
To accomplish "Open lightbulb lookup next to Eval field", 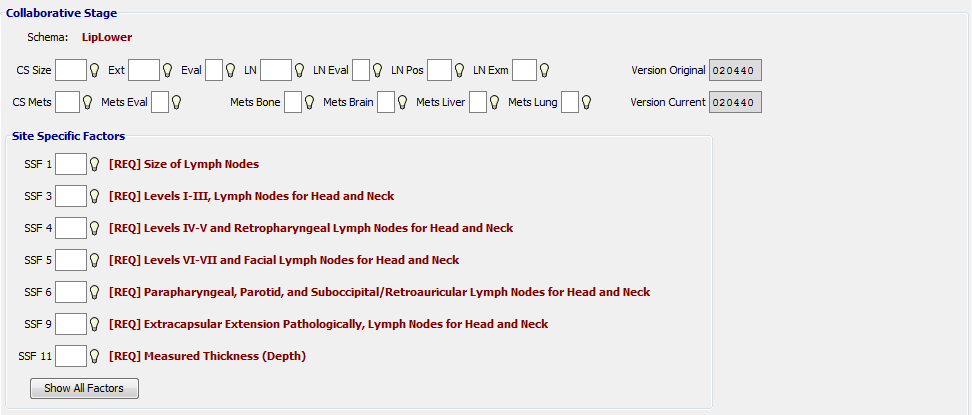I will click(231, 70).
